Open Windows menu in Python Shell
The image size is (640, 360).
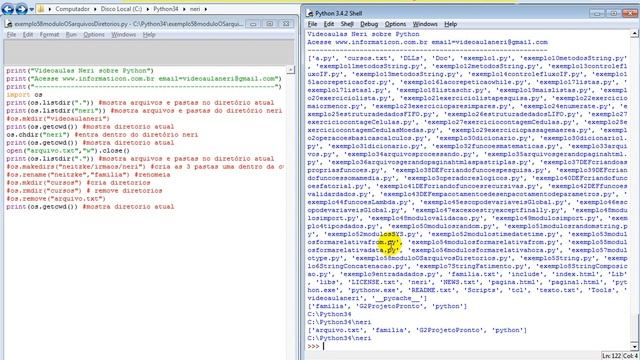(425, 24)
